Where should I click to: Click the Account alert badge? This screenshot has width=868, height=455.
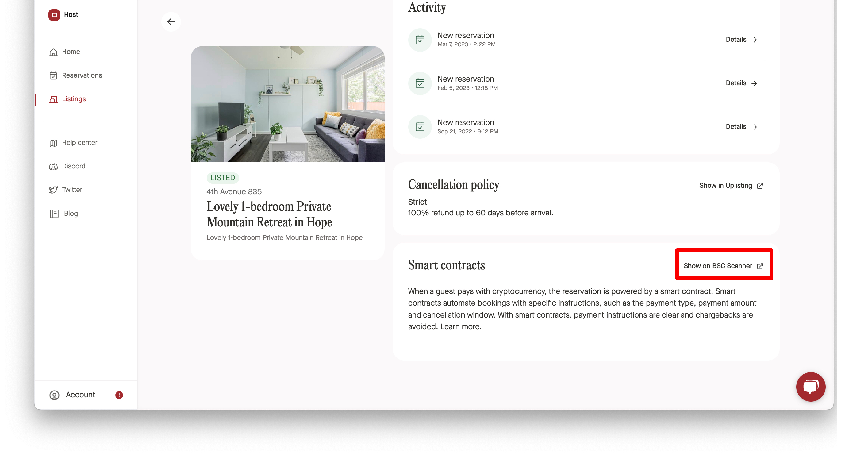(119, 395)
